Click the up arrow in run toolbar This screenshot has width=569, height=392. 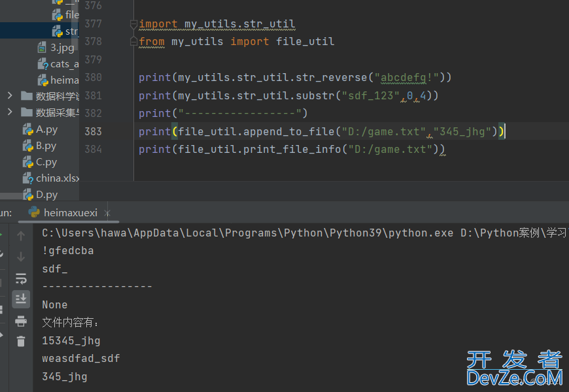[x=21, y=236]
